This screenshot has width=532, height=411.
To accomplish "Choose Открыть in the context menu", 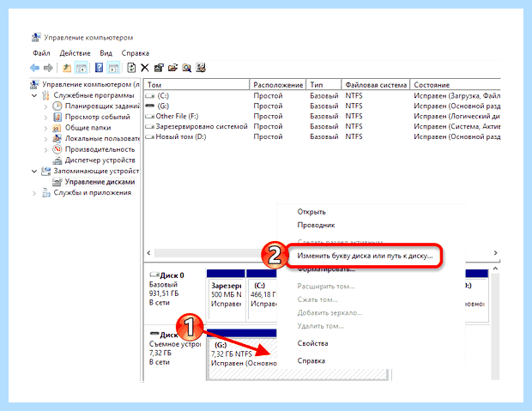I will [311, 212].
